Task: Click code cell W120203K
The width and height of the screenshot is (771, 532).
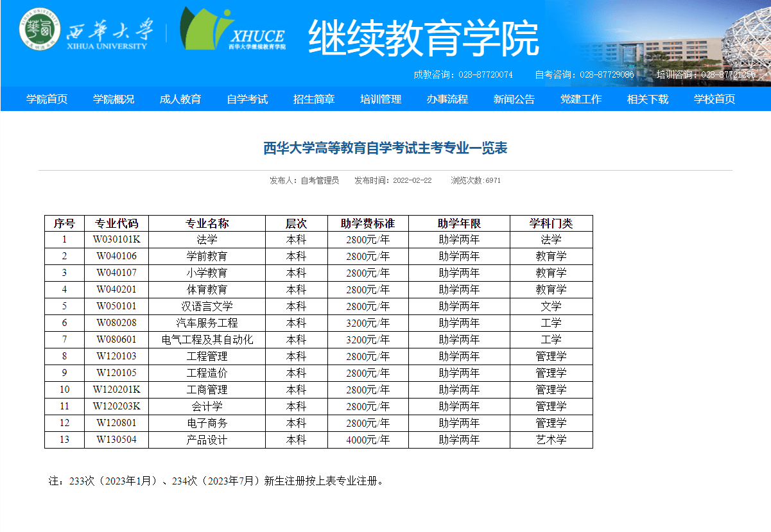Action: tap(117, 406)
